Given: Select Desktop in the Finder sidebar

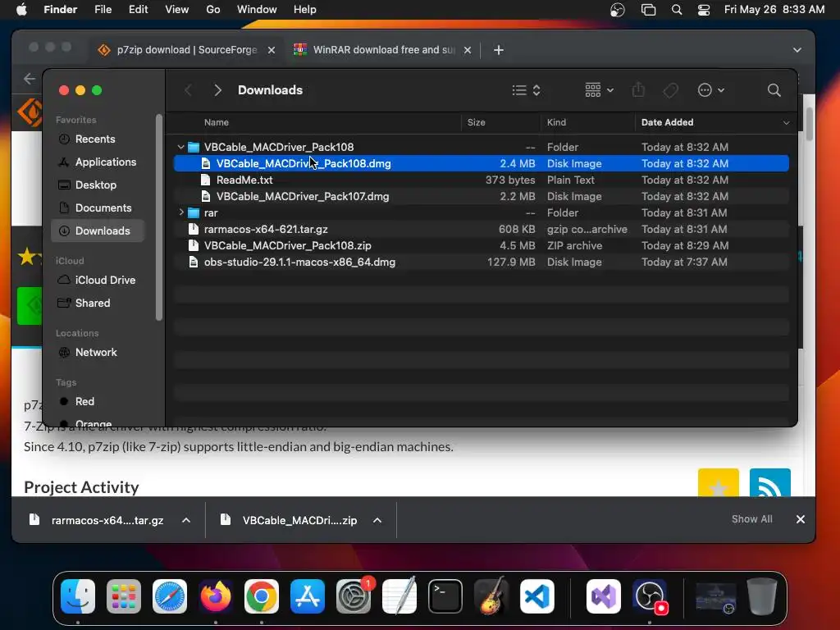Looking at the screenshot, I should 98,185.
